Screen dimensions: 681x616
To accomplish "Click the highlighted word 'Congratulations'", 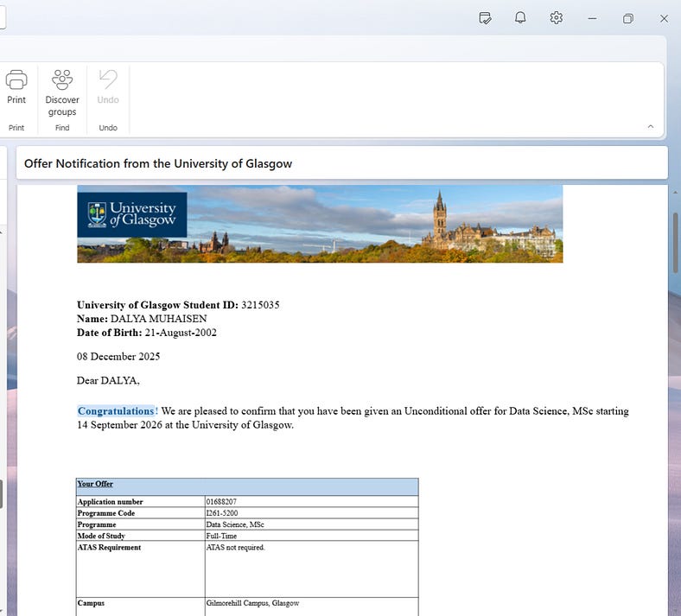I will 116,410.
